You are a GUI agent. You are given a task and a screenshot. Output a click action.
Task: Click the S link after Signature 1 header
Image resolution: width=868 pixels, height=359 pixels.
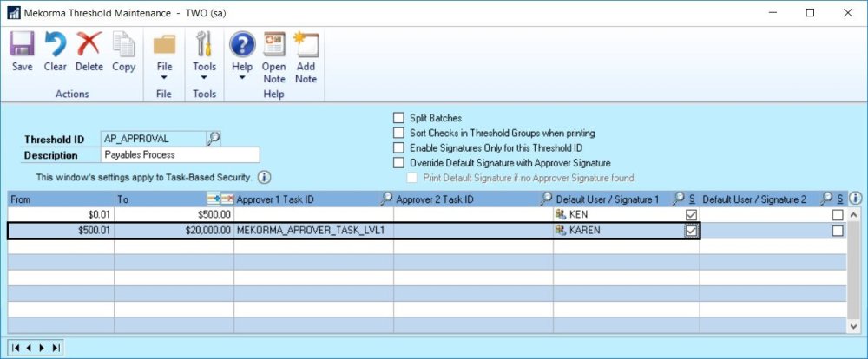692,199
